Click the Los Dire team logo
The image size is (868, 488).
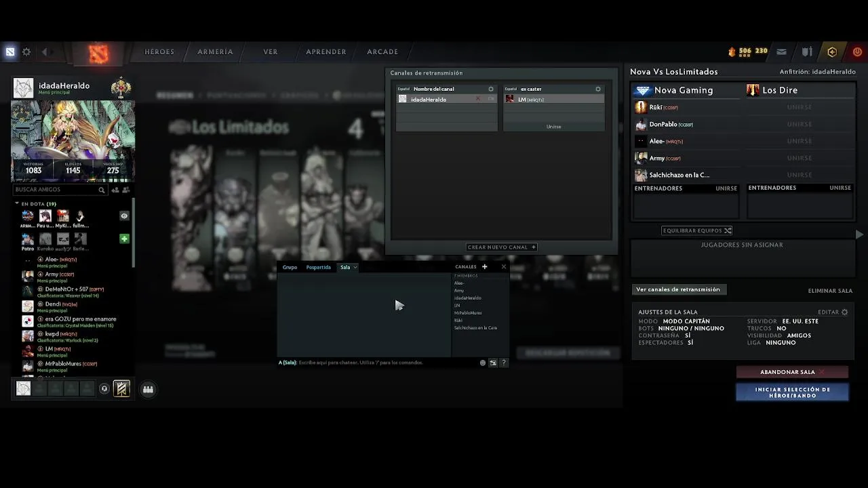pos(753,90)
